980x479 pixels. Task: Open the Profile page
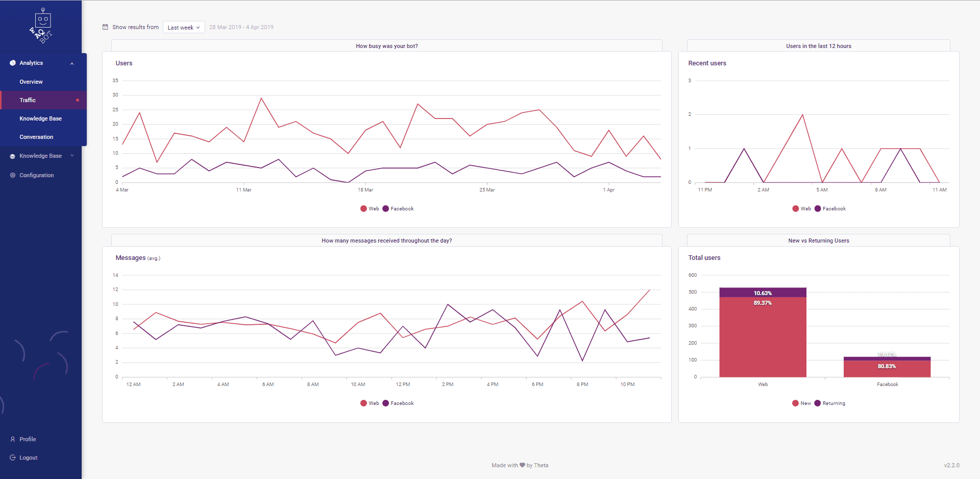(28, 439)
